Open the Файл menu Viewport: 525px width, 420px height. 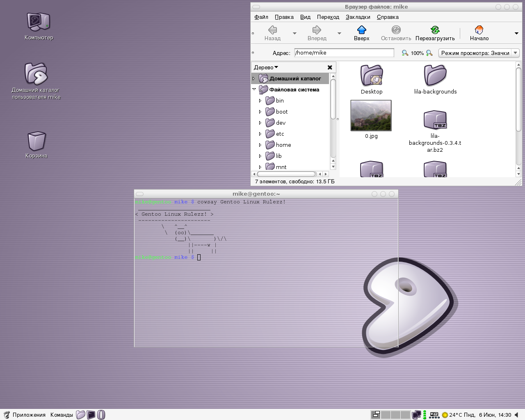pos(261,17)
